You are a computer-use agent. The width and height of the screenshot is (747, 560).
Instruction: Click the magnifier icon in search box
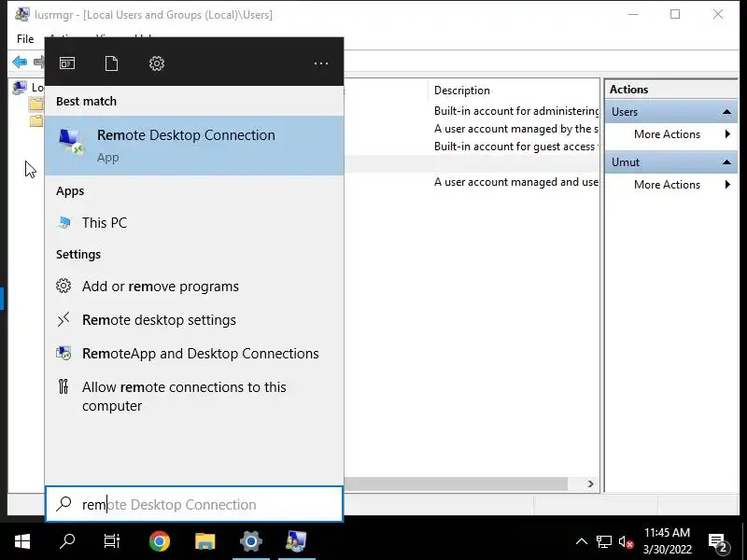click(63, 504)
